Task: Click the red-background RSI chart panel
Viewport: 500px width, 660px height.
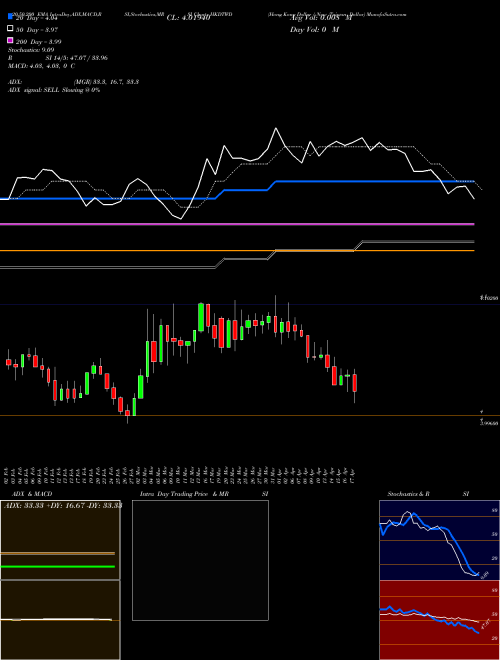Action: pyautogui.click(x=439, y=620)
